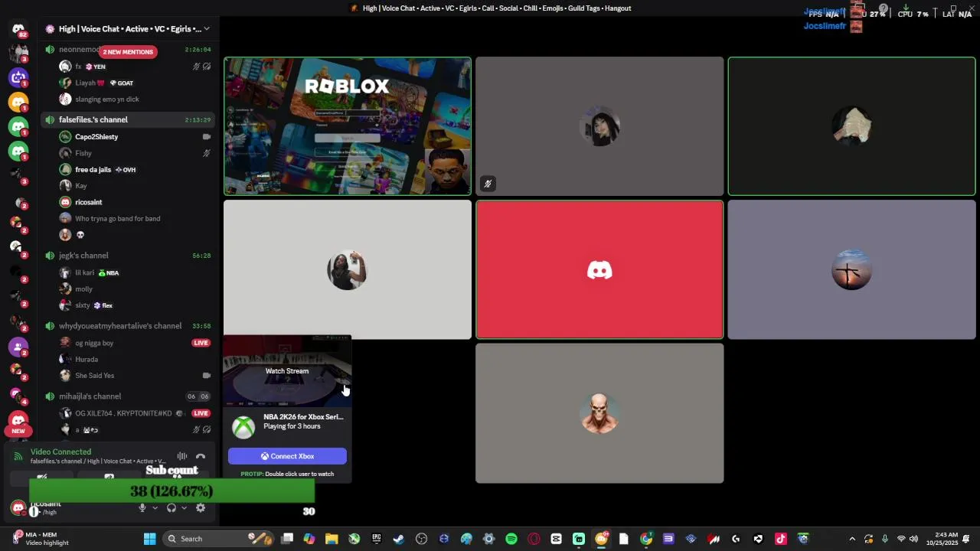The image size is (980, 551).
Task: Click muted mic icon beside Fishy
Action: click(x=206, y=153)
